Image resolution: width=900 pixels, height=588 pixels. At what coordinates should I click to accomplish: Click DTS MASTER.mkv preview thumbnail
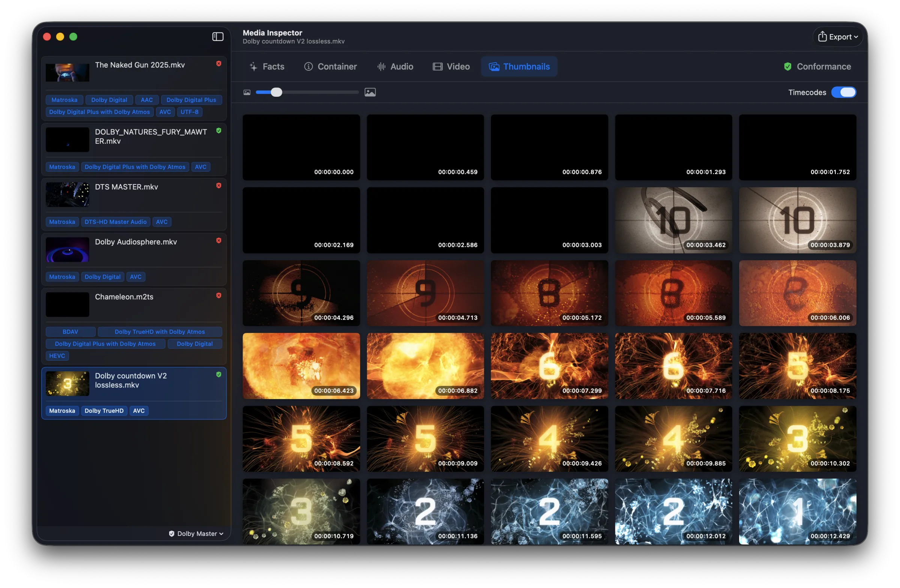(67, 194)
